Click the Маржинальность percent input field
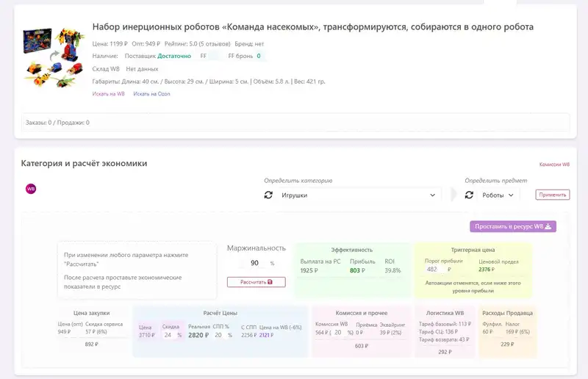Viewport: 588px width, 379px height. pos(254,263)
